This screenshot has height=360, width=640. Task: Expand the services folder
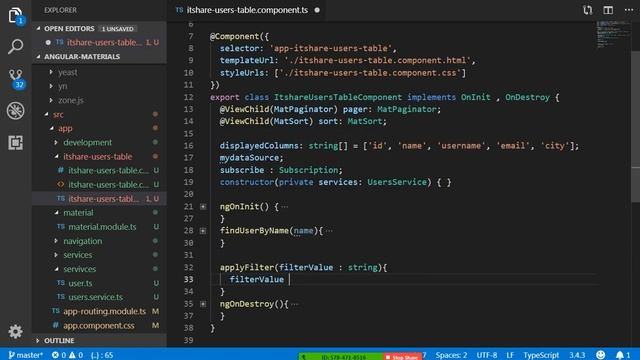99,255
